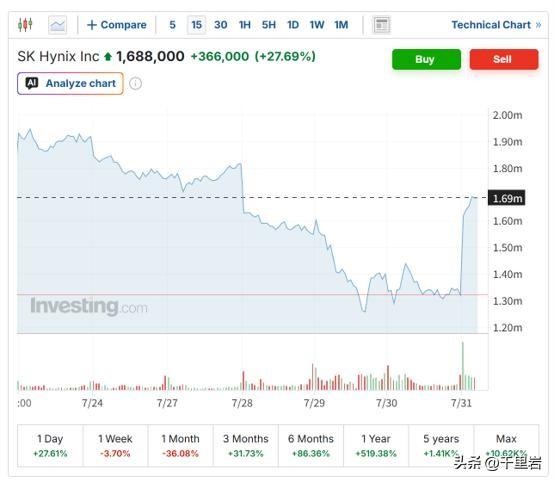Viewport: 554px width, 482px height.
Task: Click the red Sell button
Action: [504, 59]
